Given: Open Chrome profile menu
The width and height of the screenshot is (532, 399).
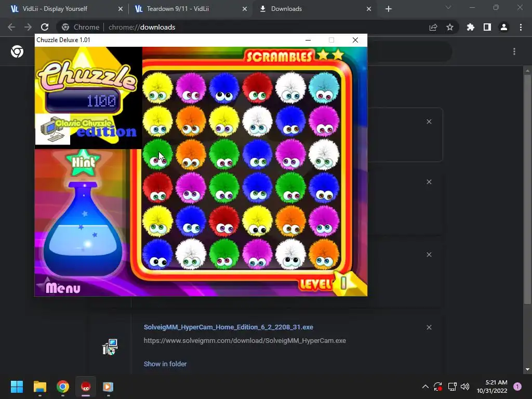Looking at the screenshot, I should tap(504, 27).
